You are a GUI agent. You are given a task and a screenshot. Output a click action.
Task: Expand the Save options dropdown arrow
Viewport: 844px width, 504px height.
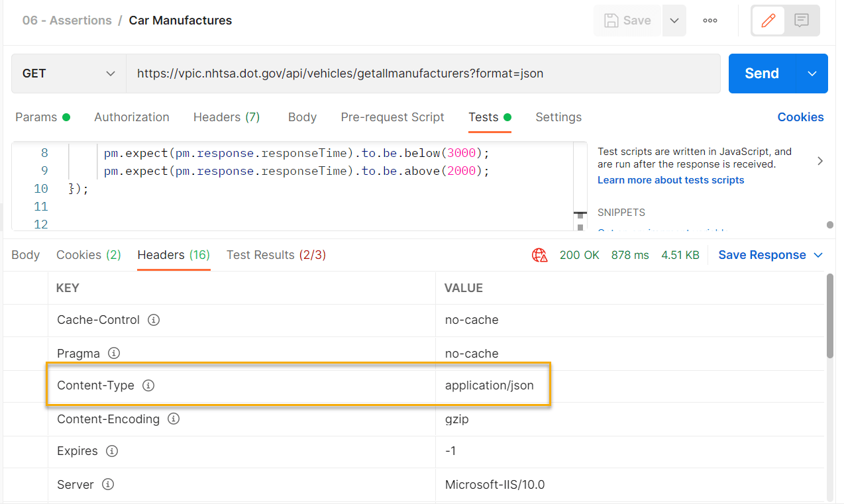pos(674,21)
